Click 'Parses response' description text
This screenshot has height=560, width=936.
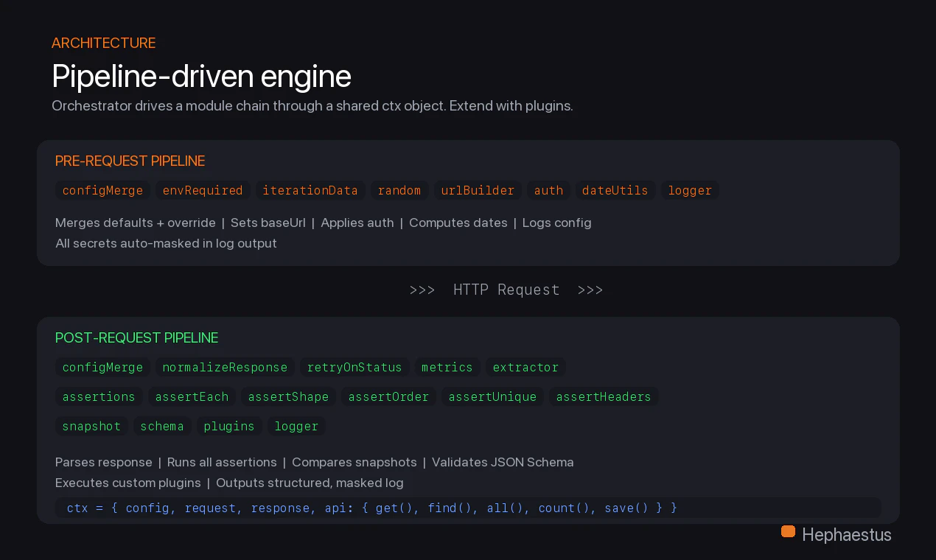(x=104, y=462)
